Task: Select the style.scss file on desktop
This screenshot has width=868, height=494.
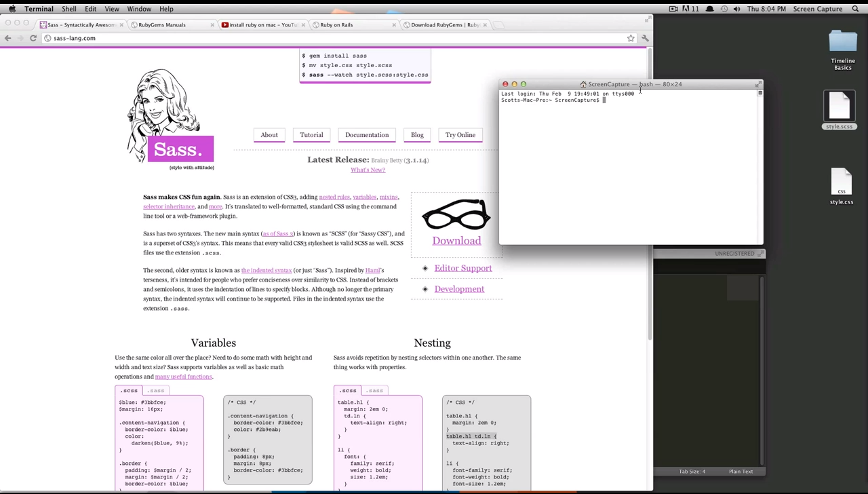Action: [840, 110]
